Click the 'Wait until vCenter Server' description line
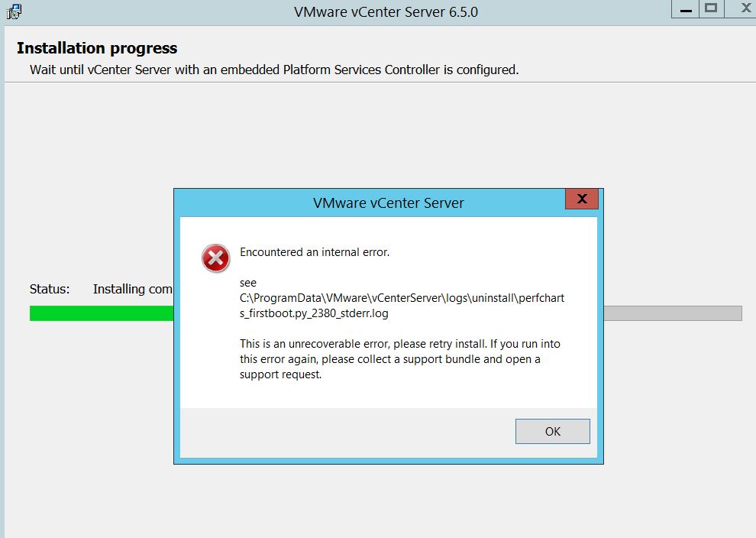 pyautogui.click(x=274, y=70)
